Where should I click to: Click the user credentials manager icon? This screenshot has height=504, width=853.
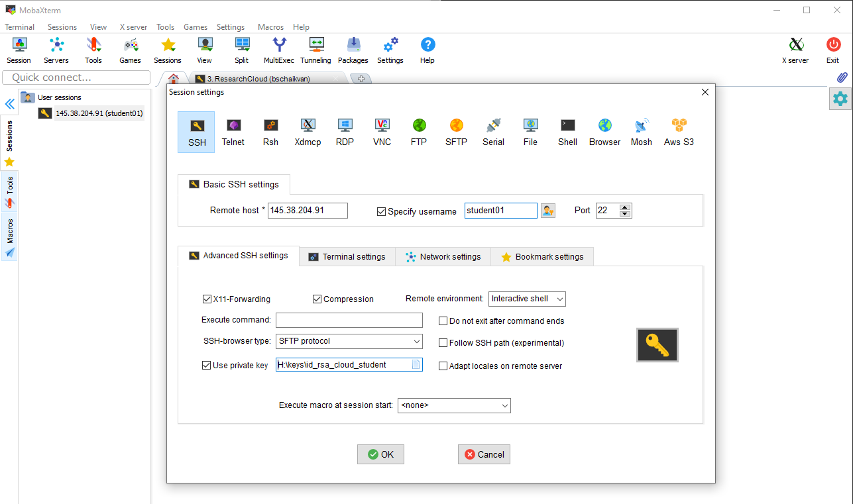click(x=547, y=211)
